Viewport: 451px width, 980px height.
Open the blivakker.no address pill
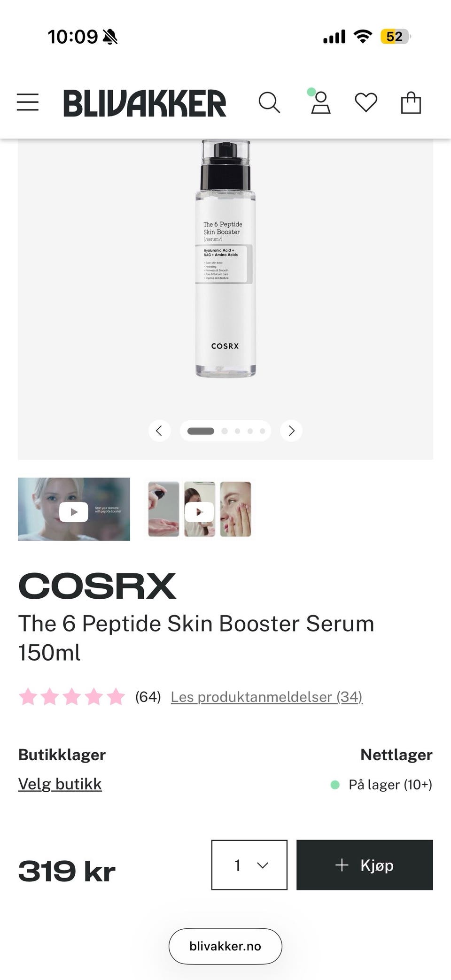pos(225,946)
